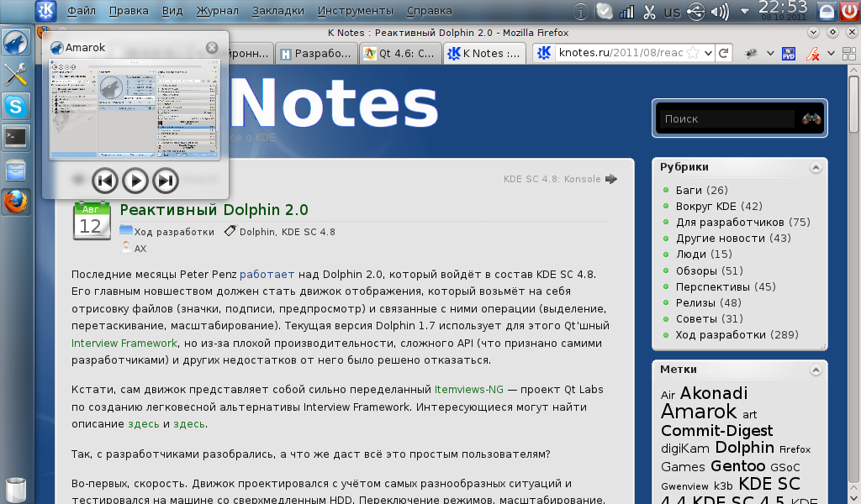The image size is (861, 504).
Task: Open the dropdown next to the Flash icon
Action: (831, 53)
